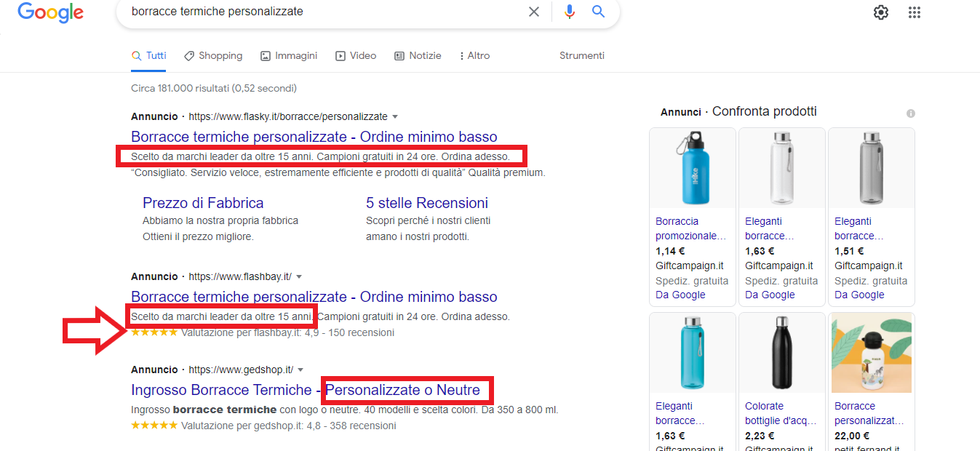Expand dropdown arrow next to gedshop.it URL
The width and height of the screenshot is (980, 451).
click(x=300, y=370)
